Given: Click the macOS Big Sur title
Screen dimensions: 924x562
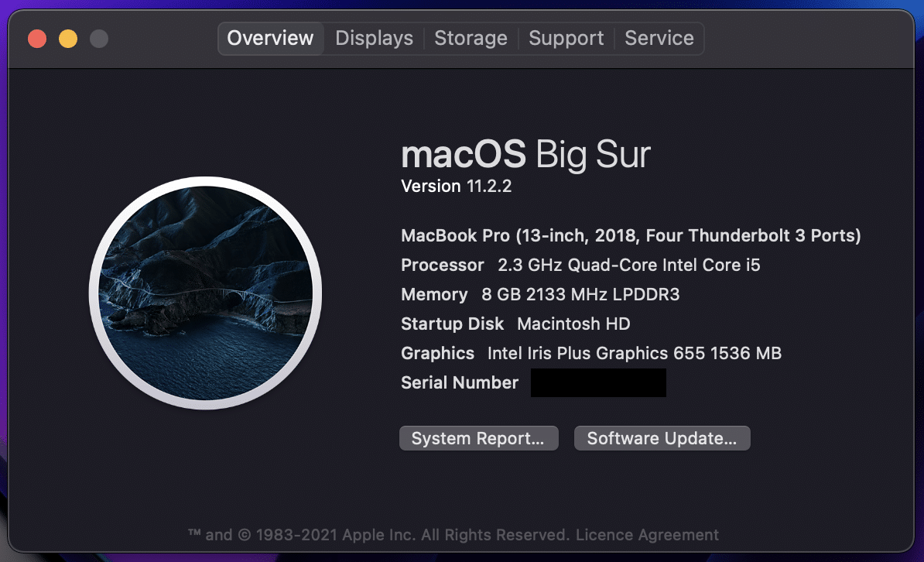Looking at the screenshot, I should pyautogui.click(x=525, y=155).
